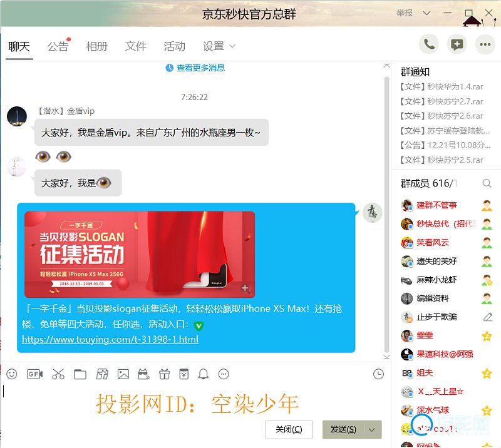
Task: Click the 举报 report link
Action: pos(405,13)
